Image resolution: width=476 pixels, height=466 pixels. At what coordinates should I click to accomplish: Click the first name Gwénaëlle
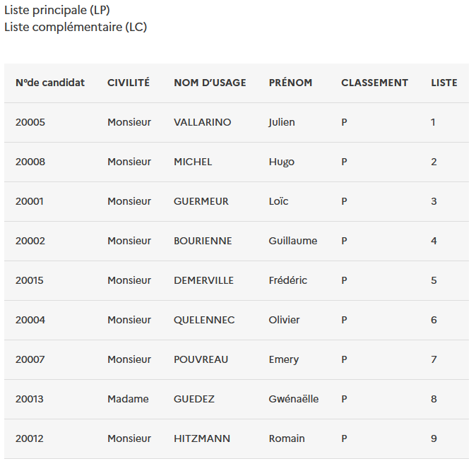click(x=293, y=399)
